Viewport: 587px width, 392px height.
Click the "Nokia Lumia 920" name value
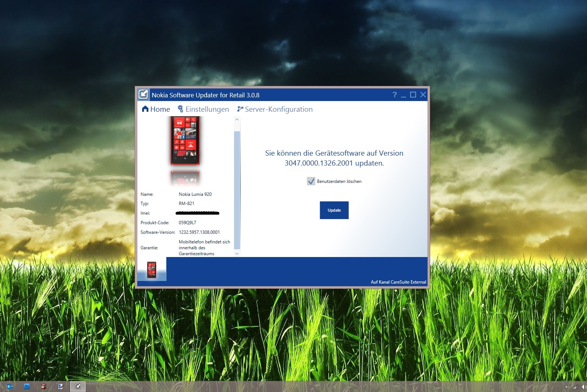[195, 194]
